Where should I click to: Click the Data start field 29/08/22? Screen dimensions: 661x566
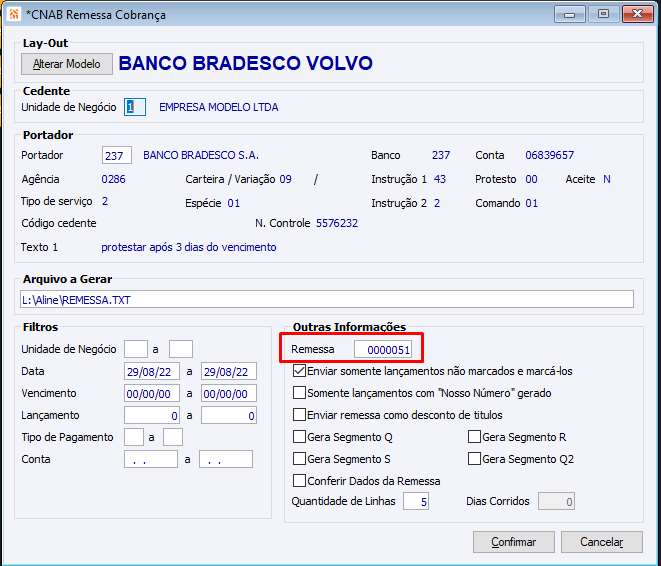pos(152,371)
